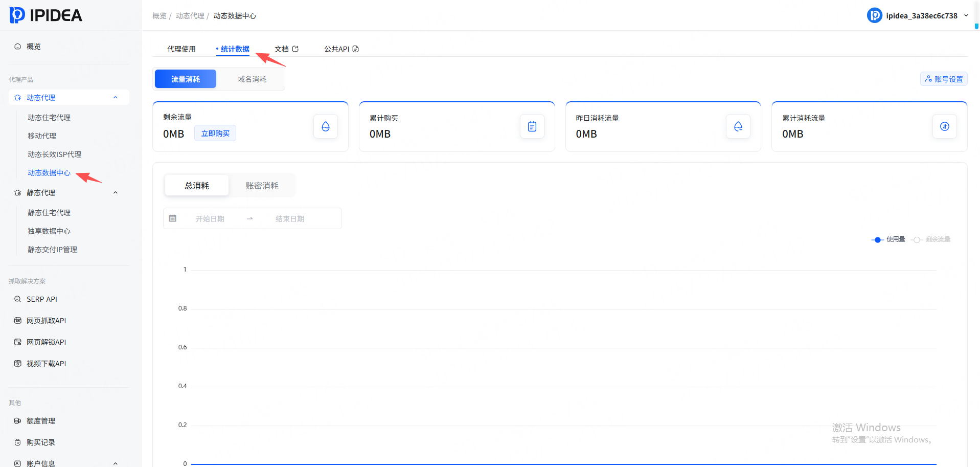Screen dimensions: 980x467
Task: Collapse the 静态代理 sidebar section
Action: 116,193
